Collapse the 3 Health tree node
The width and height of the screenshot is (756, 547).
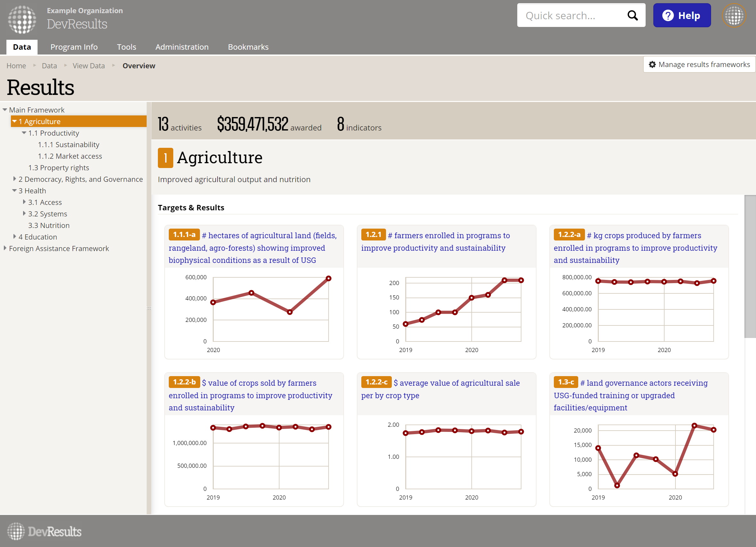tap(14, 190)
